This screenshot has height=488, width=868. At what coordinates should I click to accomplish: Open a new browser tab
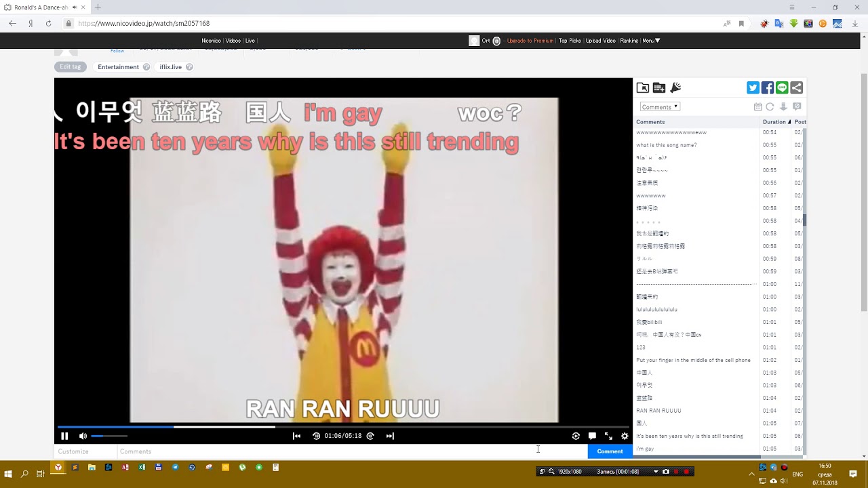(x=98, y=7)
